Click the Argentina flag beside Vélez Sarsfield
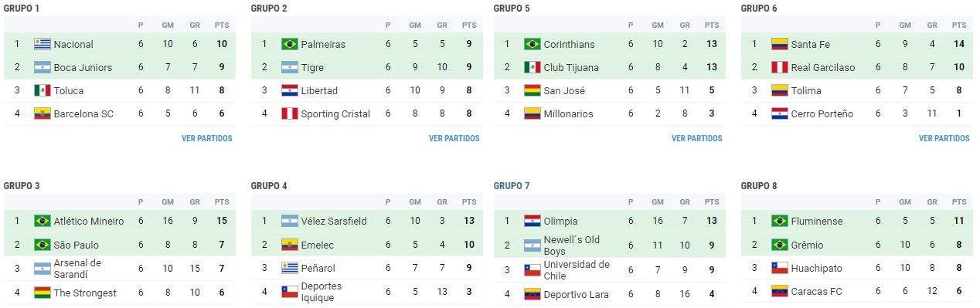 click(x=290, y=221)
